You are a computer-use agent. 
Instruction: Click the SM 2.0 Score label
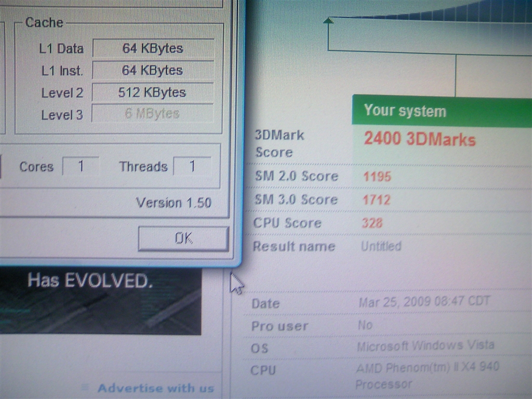click(x=297, y=176)
